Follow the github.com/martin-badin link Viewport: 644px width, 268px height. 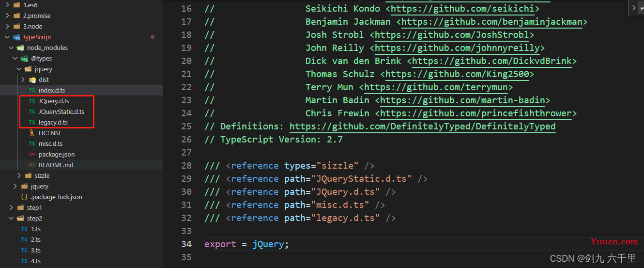point(462,100)
